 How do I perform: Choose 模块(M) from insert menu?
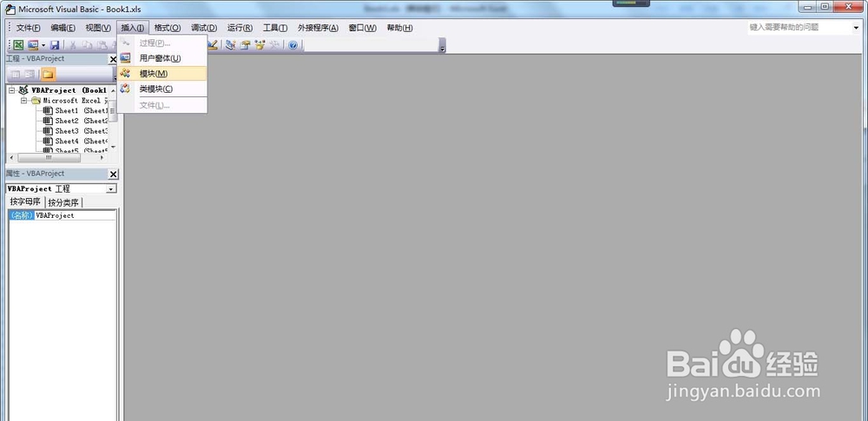(x=162, y=74)
